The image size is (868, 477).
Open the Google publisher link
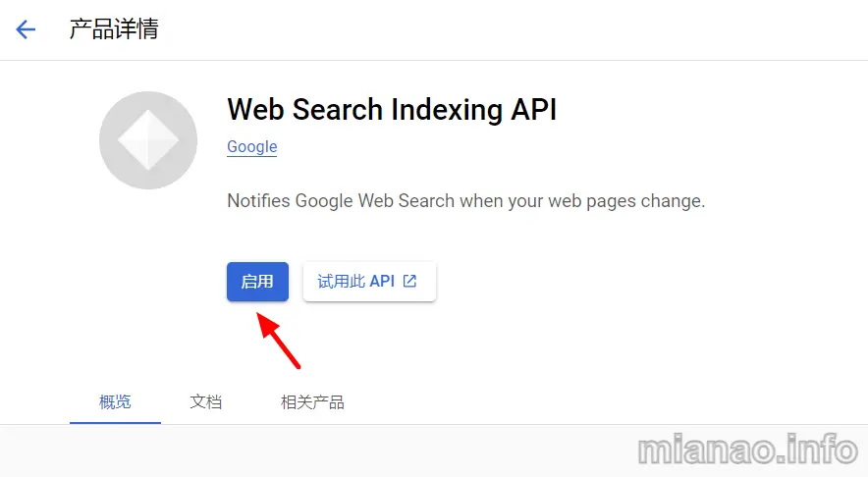[252, 146]
